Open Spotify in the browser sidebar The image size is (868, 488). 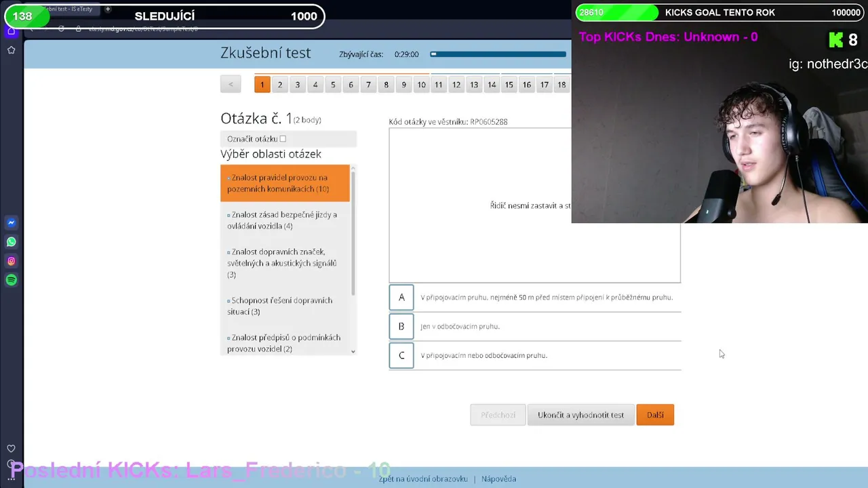[11, 280]
